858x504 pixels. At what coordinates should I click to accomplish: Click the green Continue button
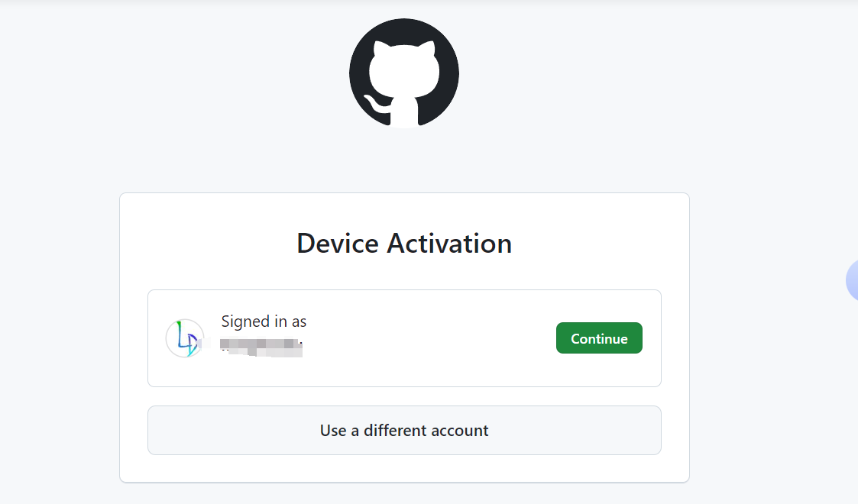pos(599,338)
